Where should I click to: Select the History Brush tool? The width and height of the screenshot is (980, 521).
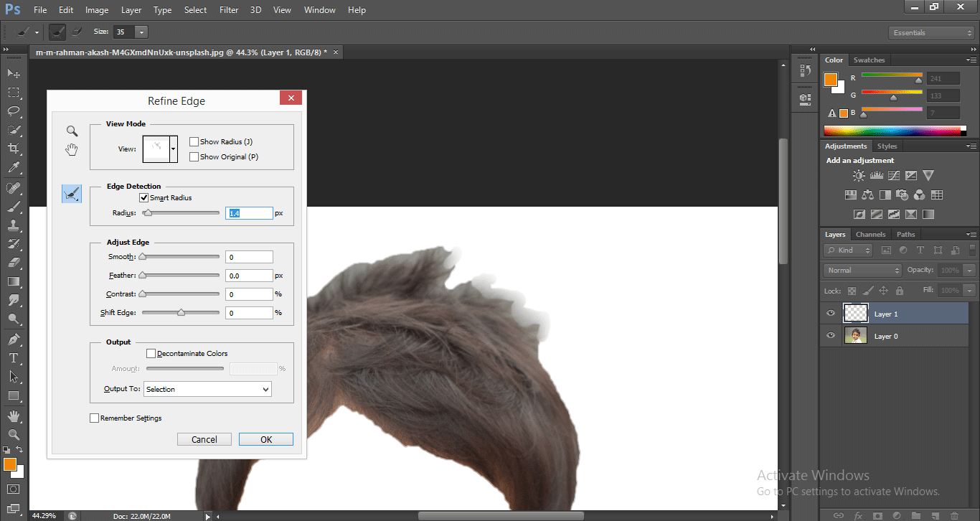[14, 244]
